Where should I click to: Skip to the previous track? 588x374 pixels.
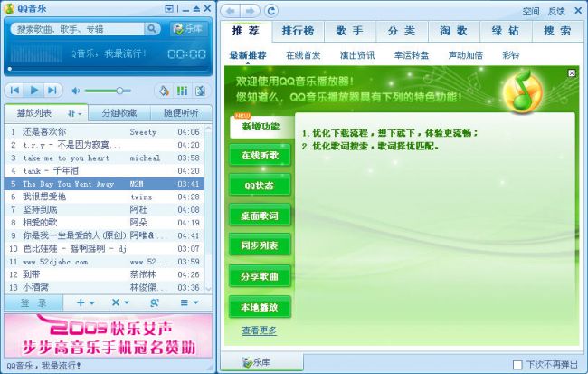14,91
